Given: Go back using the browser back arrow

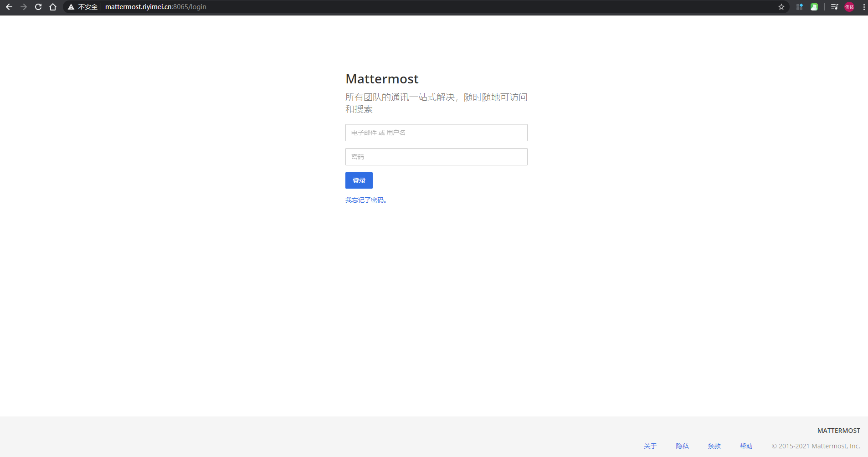Looking at the screenshot, I should pos(9,7).
